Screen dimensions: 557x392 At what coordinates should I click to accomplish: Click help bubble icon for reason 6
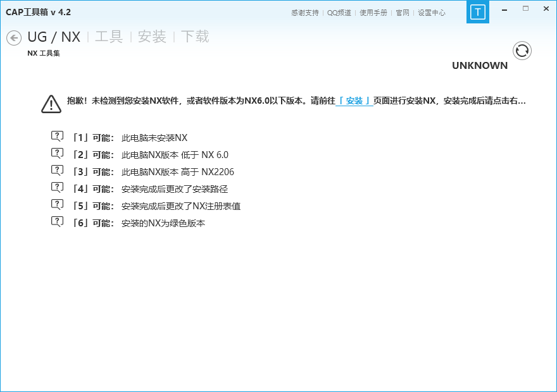coord(57,221)
